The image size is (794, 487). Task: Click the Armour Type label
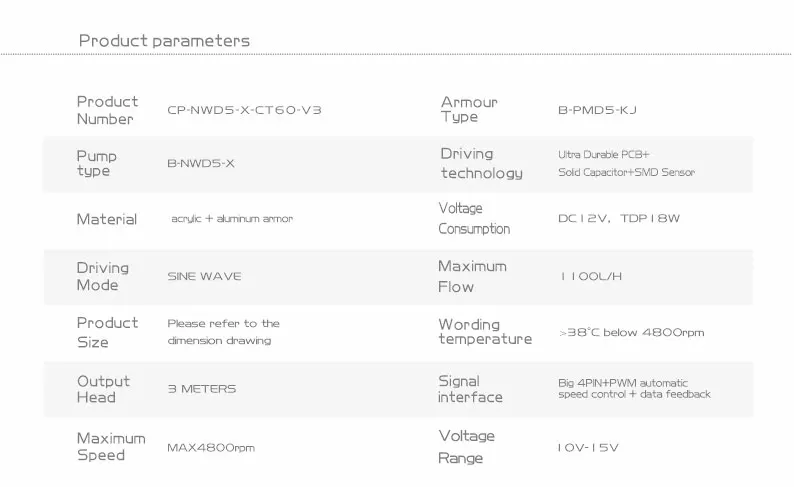point(469,110)
